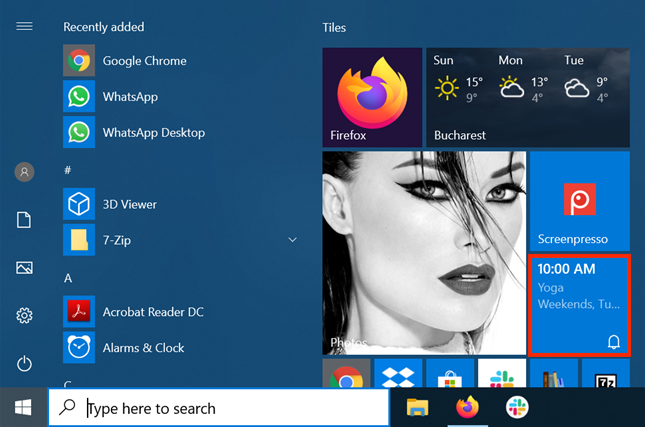Open Slack from the taskbar

point(517,408)
